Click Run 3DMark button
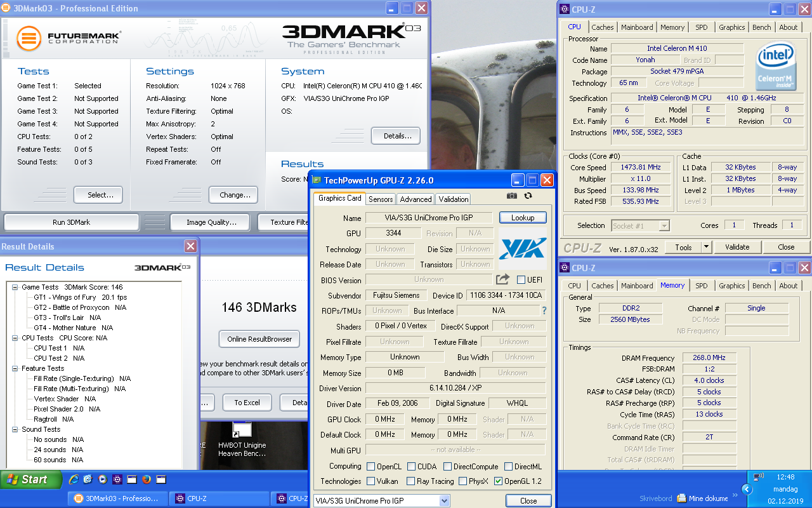The width and height of the screenshot is (812, 508). tap(71, 222)
